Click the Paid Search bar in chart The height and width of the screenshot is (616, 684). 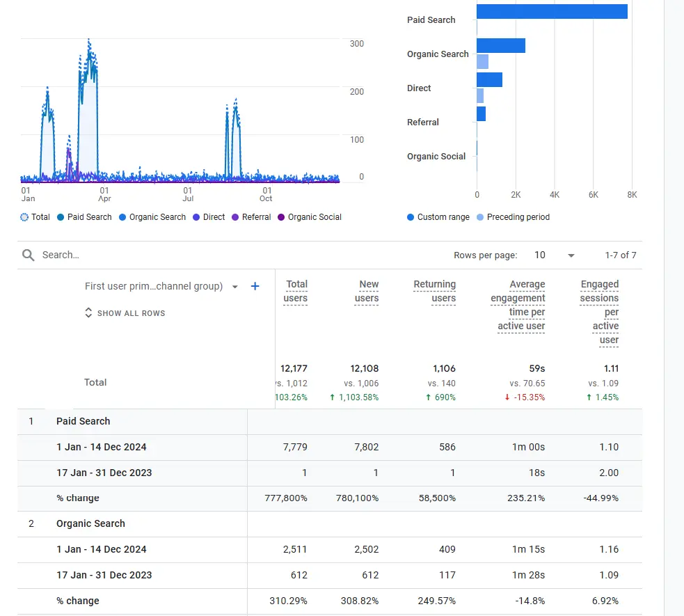(551, 12)
